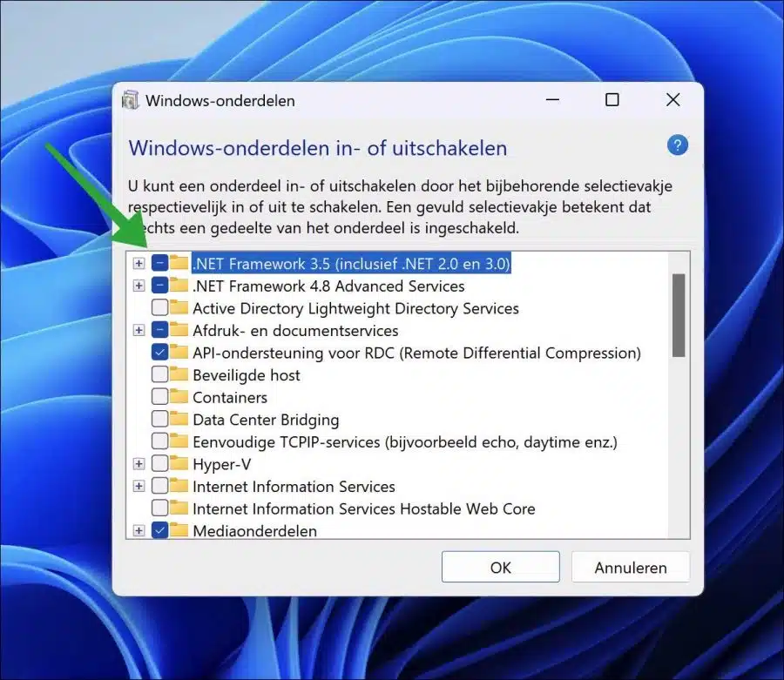Click the Windows-onderdelen title bar icon

131,100
